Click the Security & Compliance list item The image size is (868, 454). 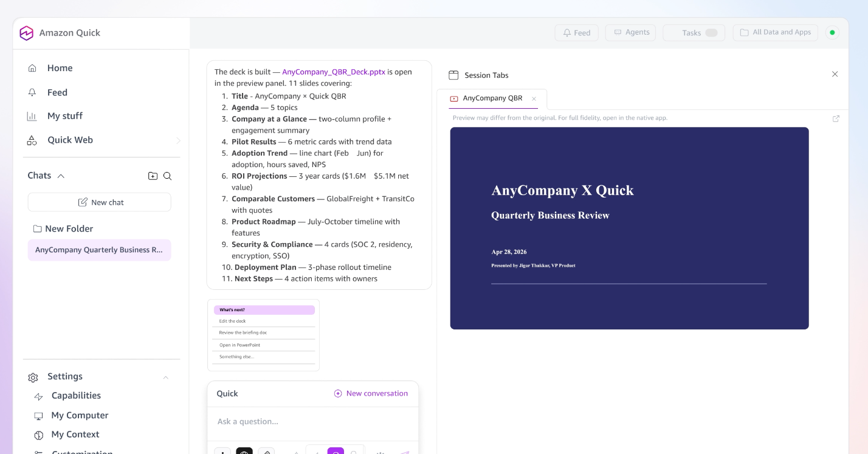pyautogui.click(x=322, y=250)
